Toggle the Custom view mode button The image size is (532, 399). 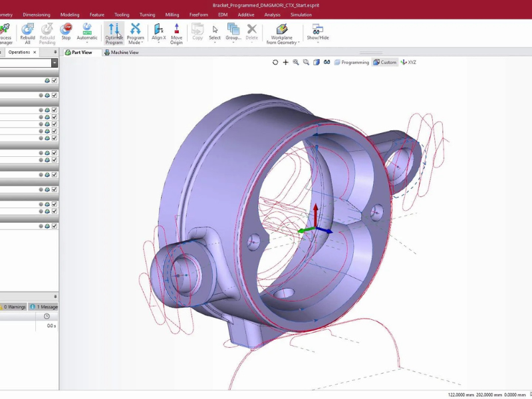point(385,63)
